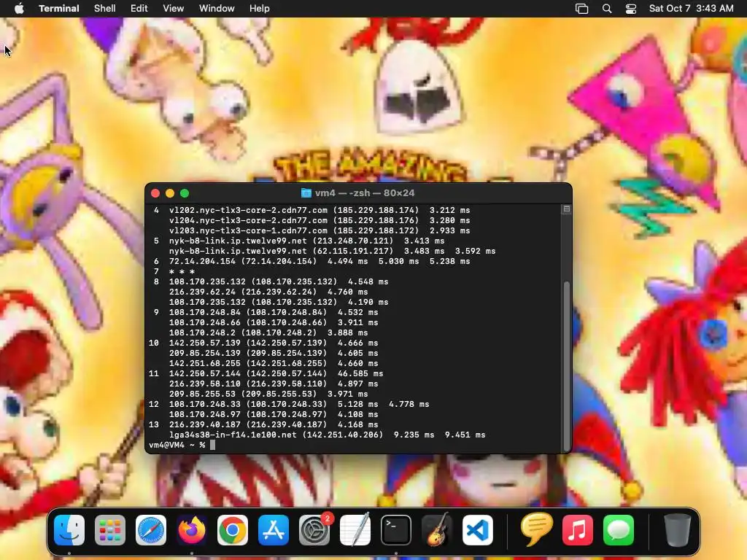Click Terminal icon in the Dock
Image resolution: width=747 pixels, height=560 pixels.
(396, 530)
